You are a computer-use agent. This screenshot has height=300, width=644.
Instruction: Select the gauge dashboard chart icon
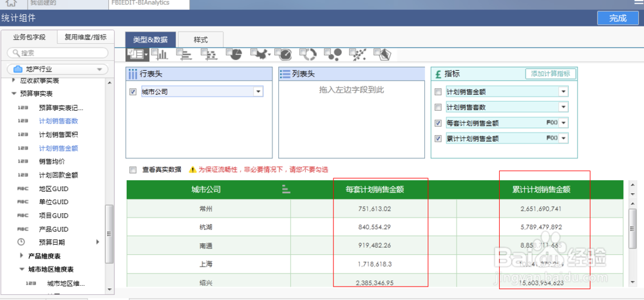283,54
